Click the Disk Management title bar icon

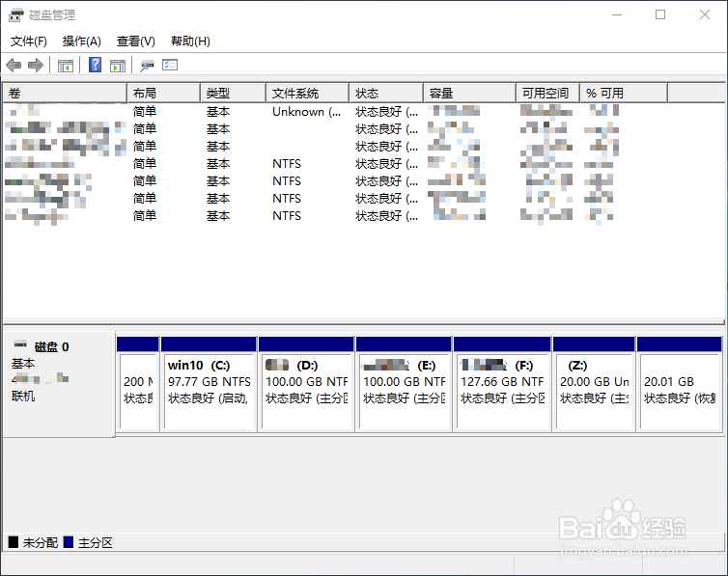click(15, 14)
